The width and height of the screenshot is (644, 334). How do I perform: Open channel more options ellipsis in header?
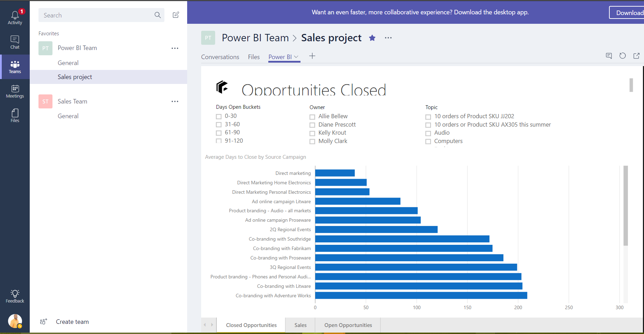388,38
